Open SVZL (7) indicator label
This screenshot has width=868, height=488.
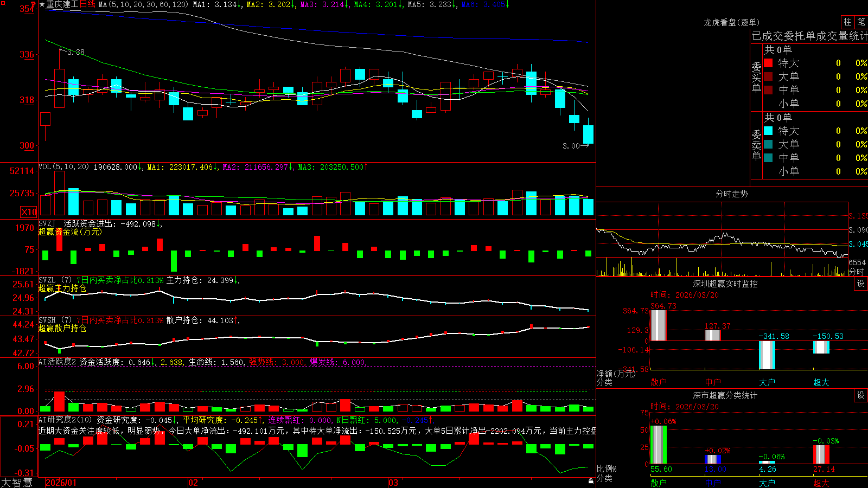55,280
